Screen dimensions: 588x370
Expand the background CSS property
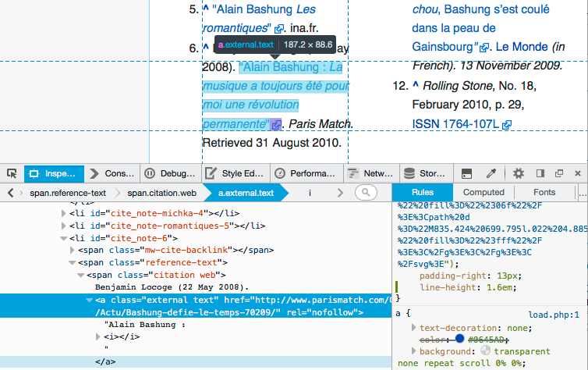pyautogui.click(x=413, y=351)
